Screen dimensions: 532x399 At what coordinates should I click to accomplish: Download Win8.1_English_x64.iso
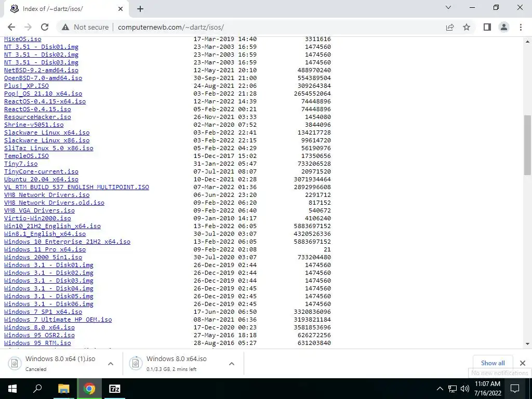(45, 234)
